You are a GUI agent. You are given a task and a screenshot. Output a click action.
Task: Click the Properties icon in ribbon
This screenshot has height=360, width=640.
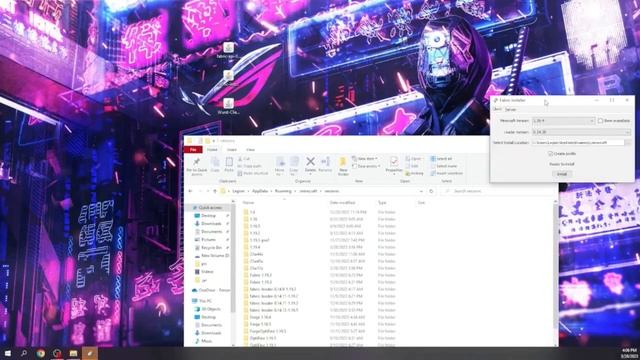(394, 162)
